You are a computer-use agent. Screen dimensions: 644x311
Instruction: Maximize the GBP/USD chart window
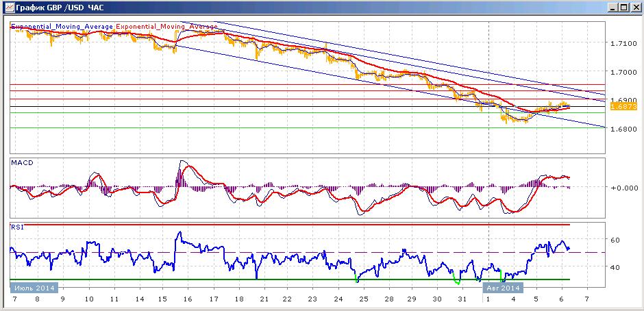click(624, 8)
